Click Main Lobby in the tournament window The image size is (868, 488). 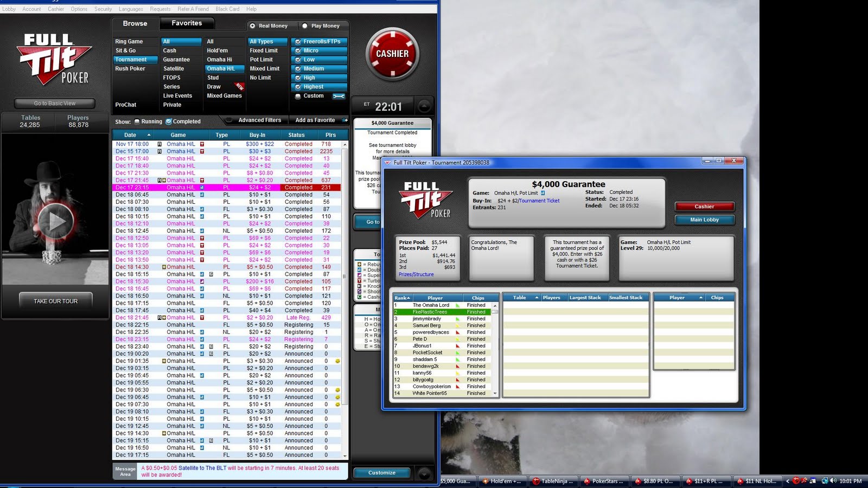pos(704,220)
